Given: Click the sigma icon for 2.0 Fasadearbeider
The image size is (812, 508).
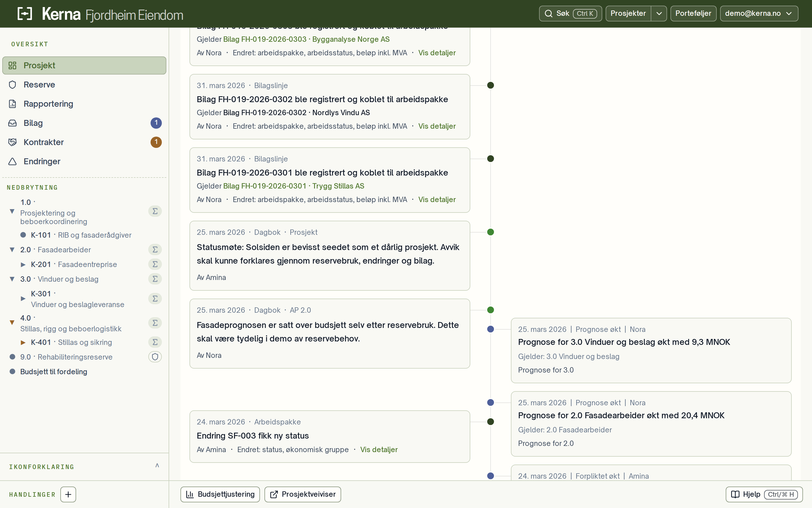Looking at the screenshot, I should (x=155, y=250).
